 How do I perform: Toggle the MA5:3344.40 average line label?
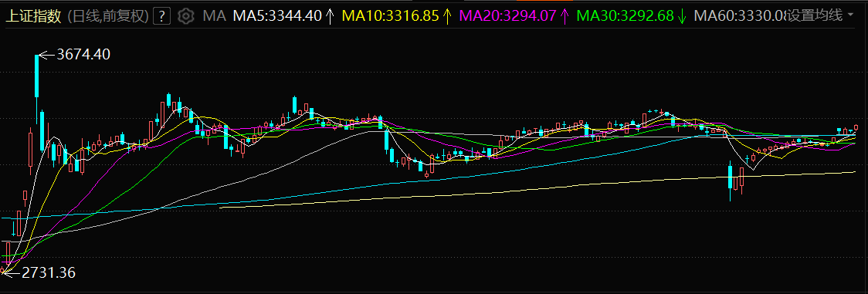click(x=277, y=16)
